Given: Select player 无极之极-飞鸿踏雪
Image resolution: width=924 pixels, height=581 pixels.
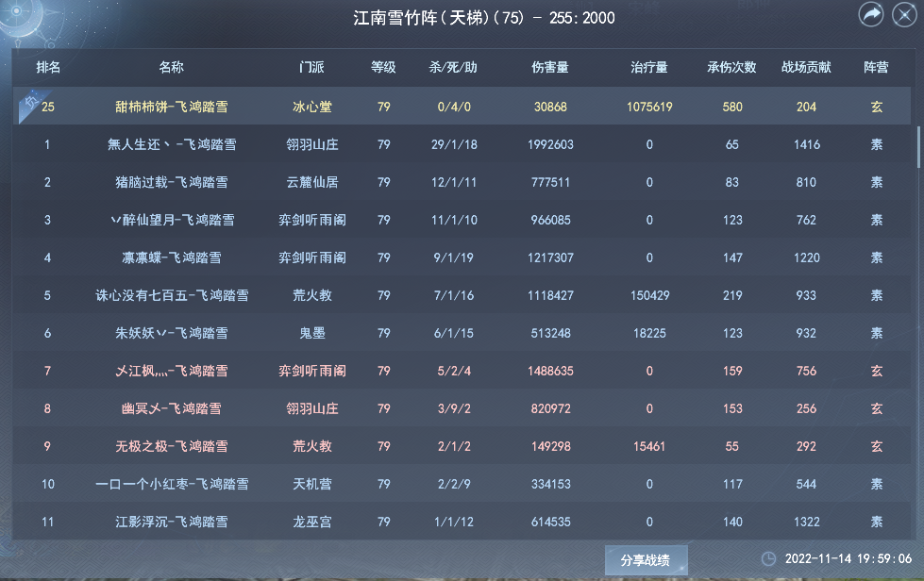Looking at the screenshot, I should (172, 445).
